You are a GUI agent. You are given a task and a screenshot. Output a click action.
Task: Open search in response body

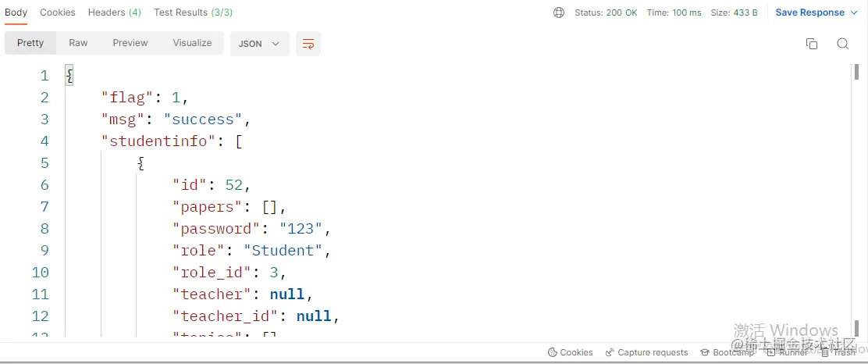click(842, 44)
